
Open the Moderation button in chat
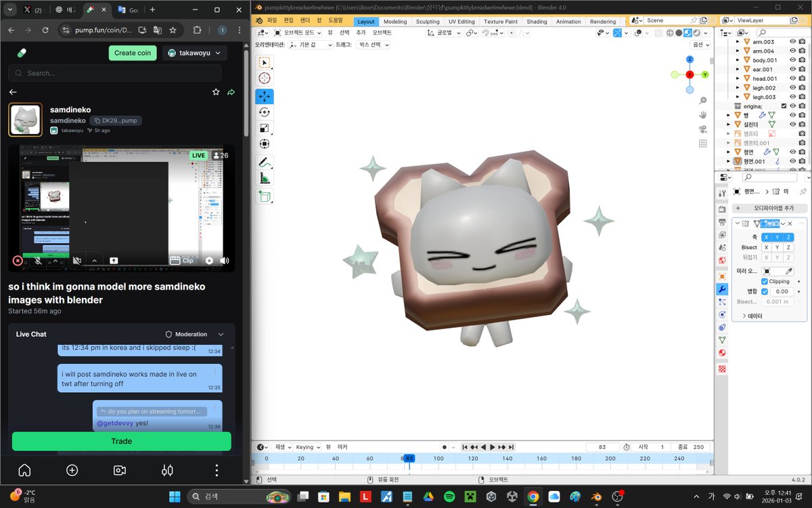click(x=187, y=334)
